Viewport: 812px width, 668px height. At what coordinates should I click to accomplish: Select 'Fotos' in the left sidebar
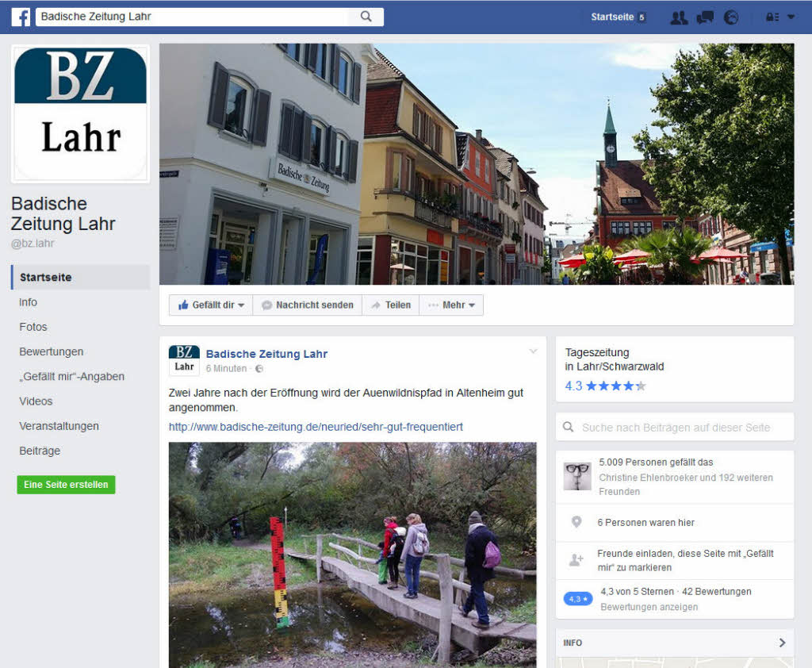point(33,327)
